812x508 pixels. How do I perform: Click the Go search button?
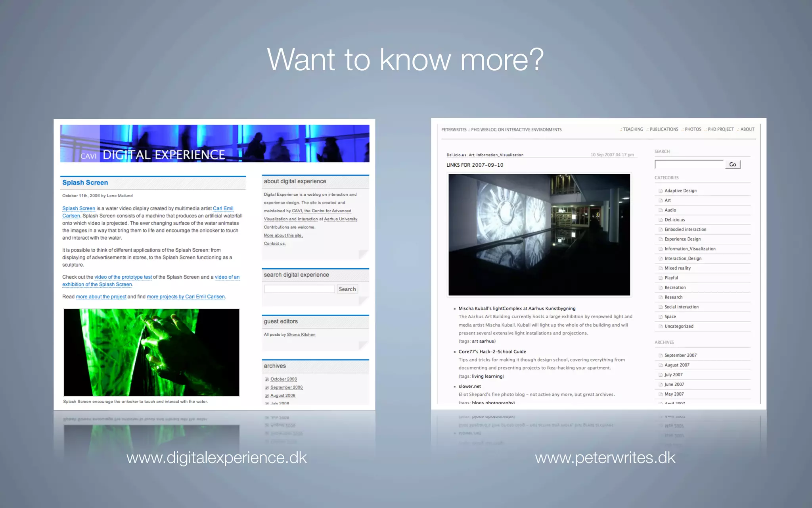[x=733, y=164]
